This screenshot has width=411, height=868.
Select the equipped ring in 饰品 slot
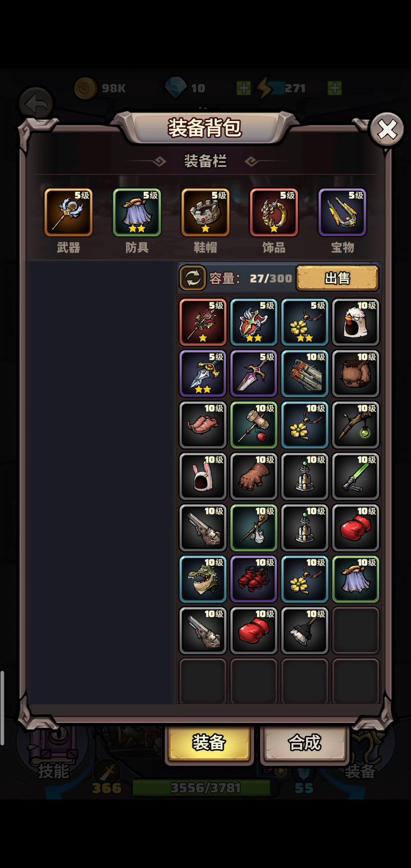coord(274,212)
